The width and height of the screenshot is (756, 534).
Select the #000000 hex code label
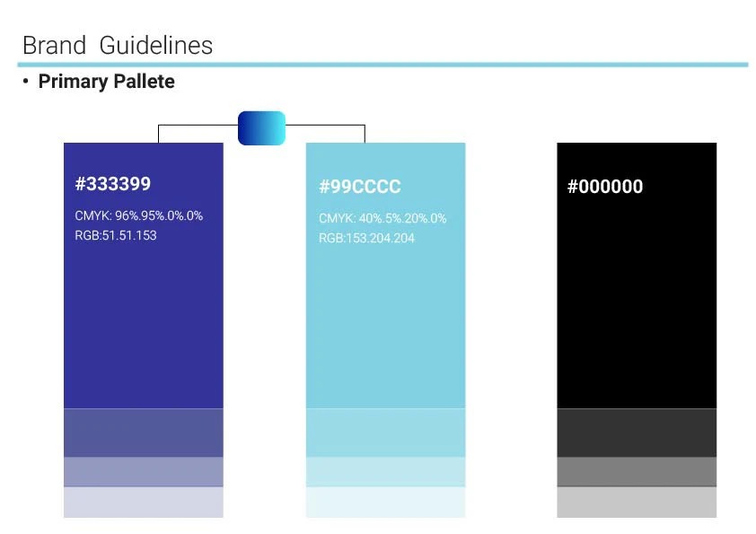[x=605, y=187]
